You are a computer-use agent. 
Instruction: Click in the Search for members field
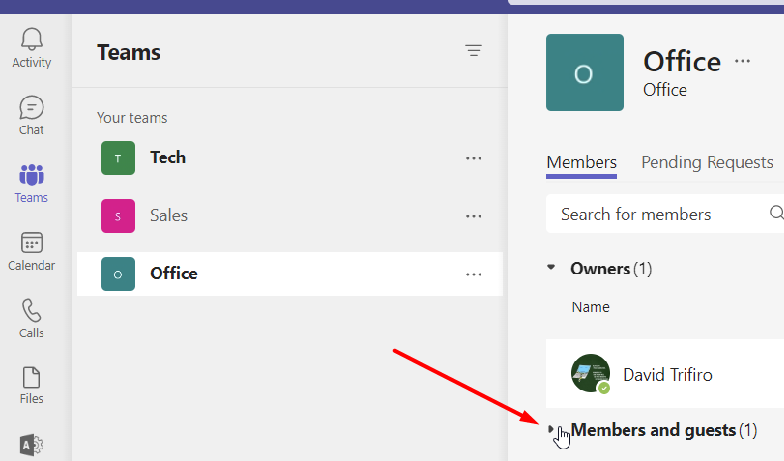point(665,214)
